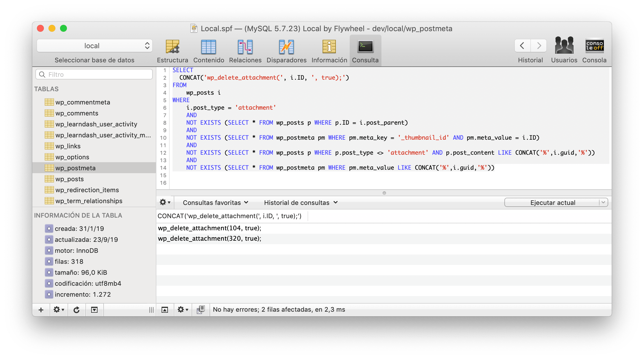Click Ejecutar actual button

click(x=552, y=203)
